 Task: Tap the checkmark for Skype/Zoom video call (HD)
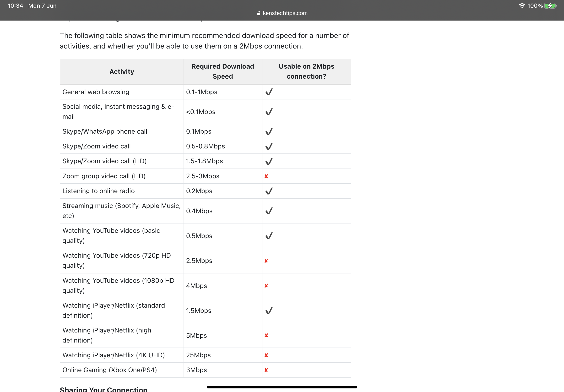tap(269, 161)
